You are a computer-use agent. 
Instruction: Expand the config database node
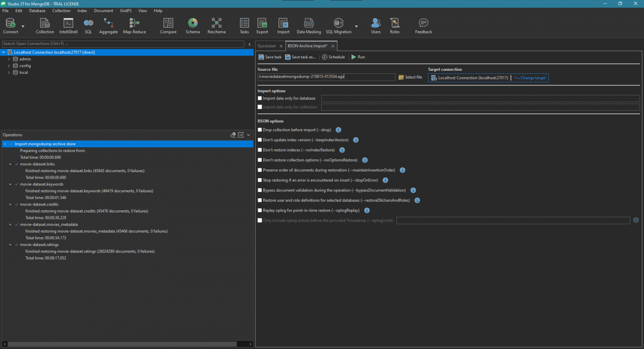coord(9,66)
